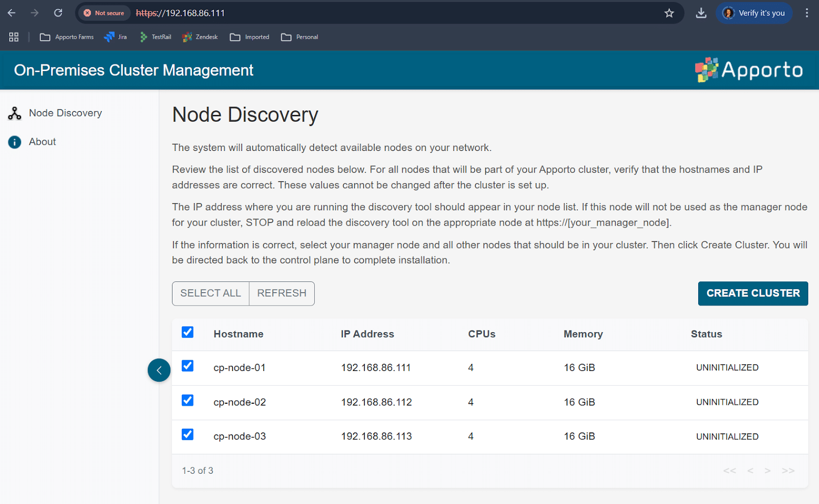Viewport: 819px width, 504px height.
Task: Deselect the cp-node-03 node
Action: click(187, 434)
